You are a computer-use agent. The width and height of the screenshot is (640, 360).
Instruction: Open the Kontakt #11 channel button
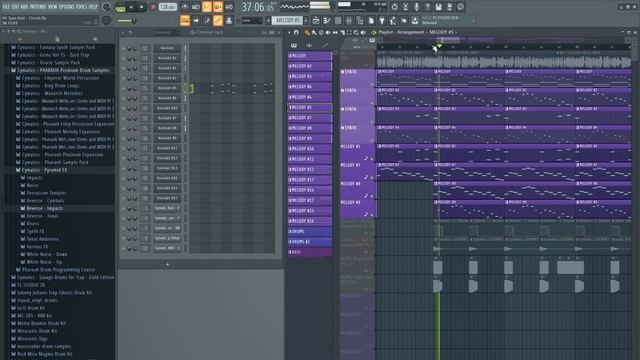click(x=167, y=148)
